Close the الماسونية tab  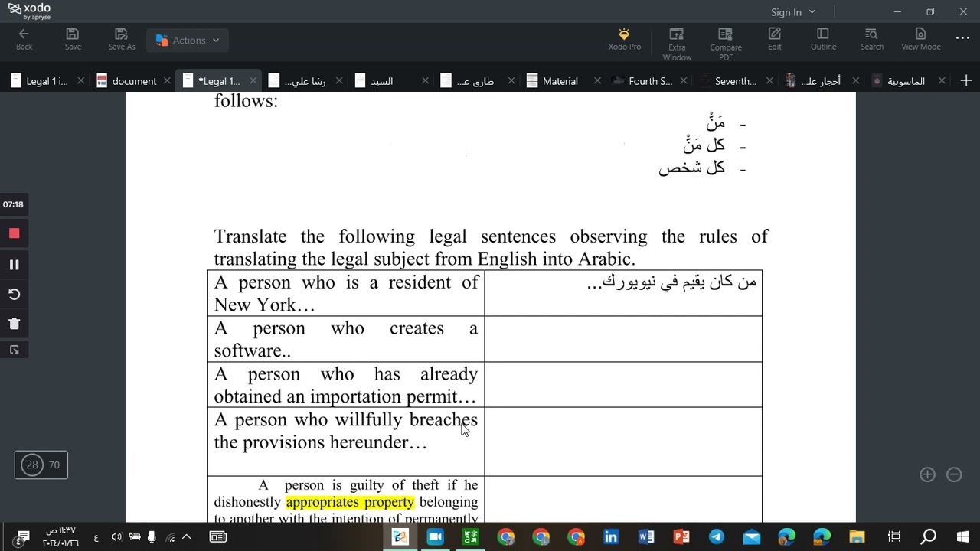click(x=942, y=81)
